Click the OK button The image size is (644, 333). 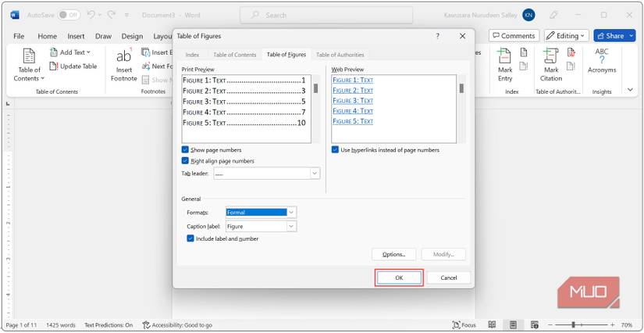tap(399, 277)
